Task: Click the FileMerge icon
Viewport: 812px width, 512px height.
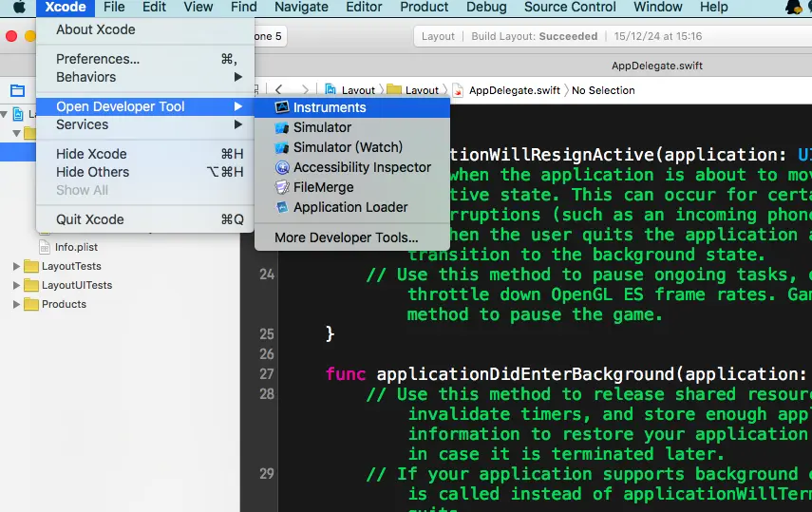Action: [x=282, y=187]
